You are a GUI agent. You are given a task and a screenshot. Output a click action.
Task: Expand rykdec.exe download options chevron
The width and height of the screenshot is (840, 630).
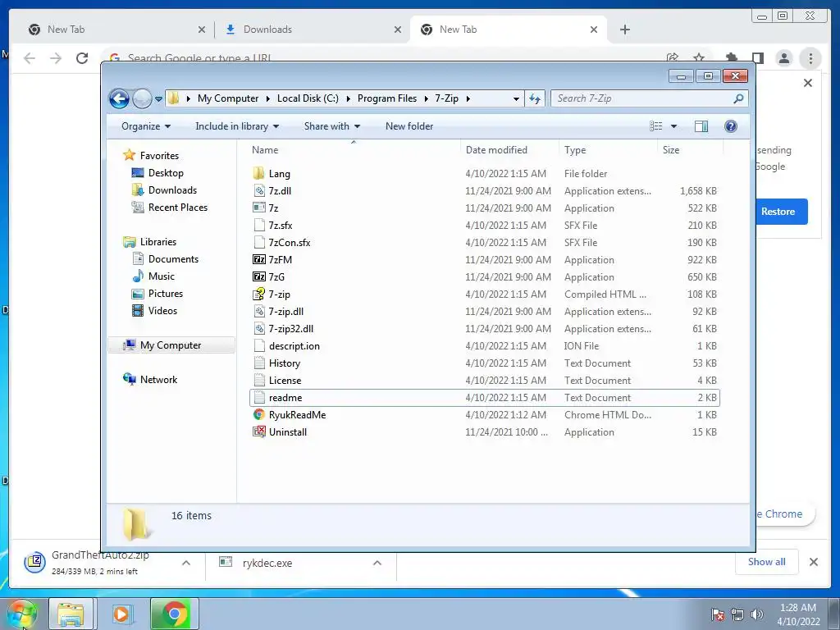point(377,563)
